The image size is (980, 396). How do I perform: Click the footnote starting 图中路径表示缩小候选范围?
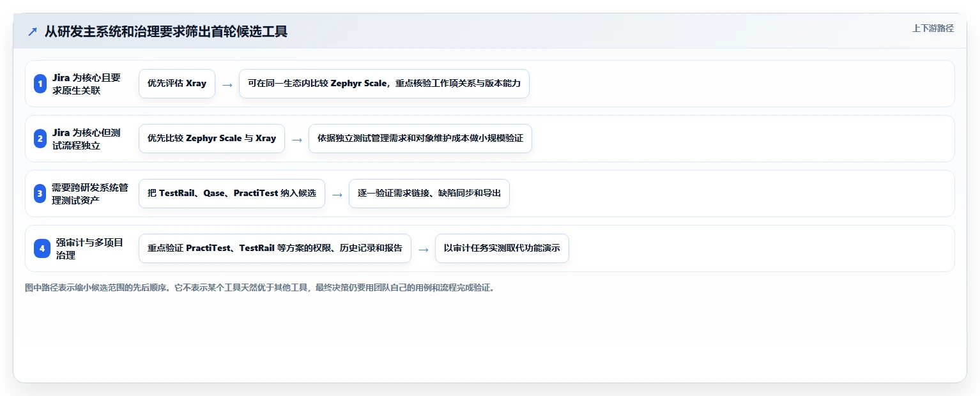tap(260, 288)
